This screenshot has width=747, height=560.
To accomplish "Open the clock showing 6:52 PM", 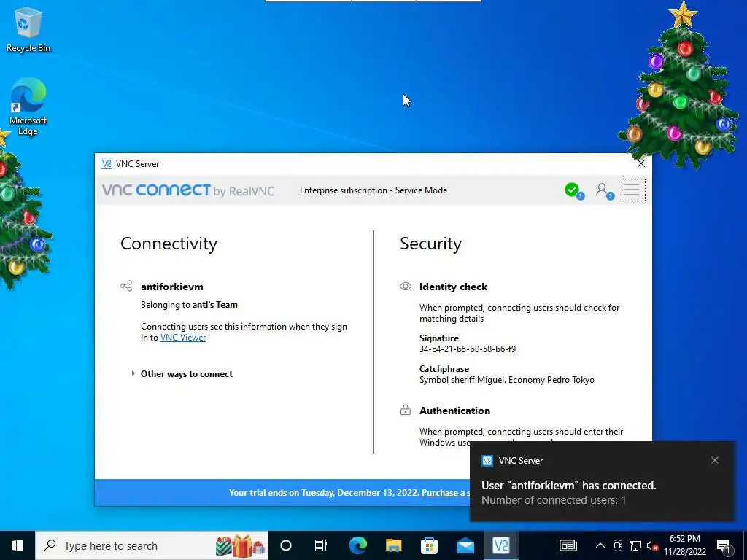I will (x=684, y=545).
